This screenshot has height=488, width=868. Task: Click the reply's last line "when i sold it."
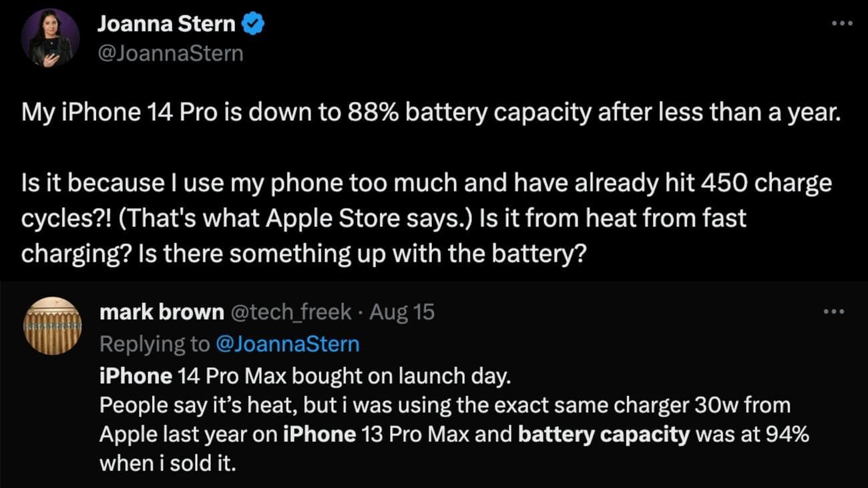[168, 463]
